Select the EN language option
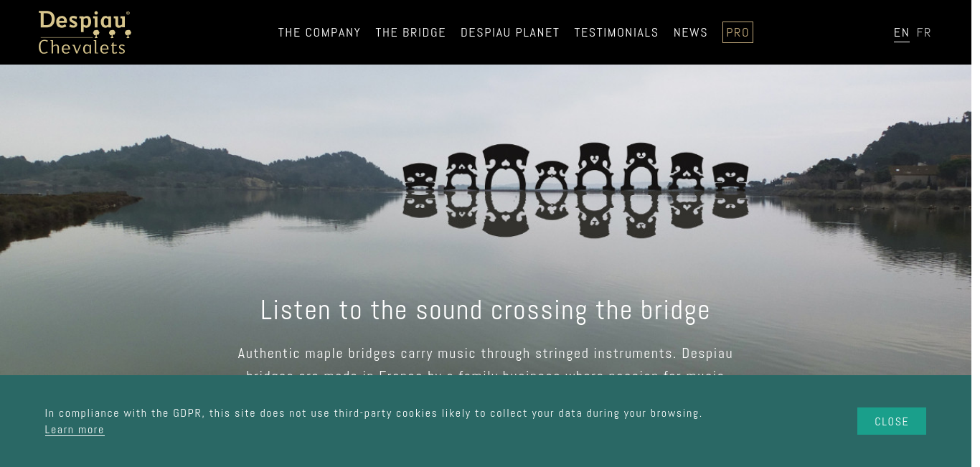Image resolution: width=980 pixels, height=467 pixels. pos(902,32)
